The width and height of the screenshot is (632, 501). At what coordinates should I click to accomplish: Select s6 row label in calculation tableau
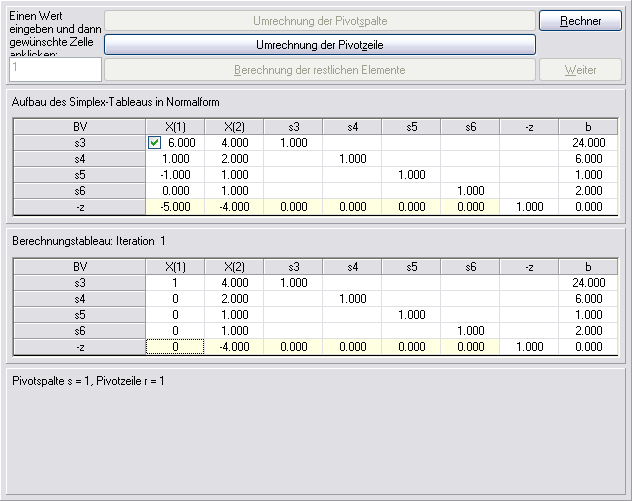(80, 330)
